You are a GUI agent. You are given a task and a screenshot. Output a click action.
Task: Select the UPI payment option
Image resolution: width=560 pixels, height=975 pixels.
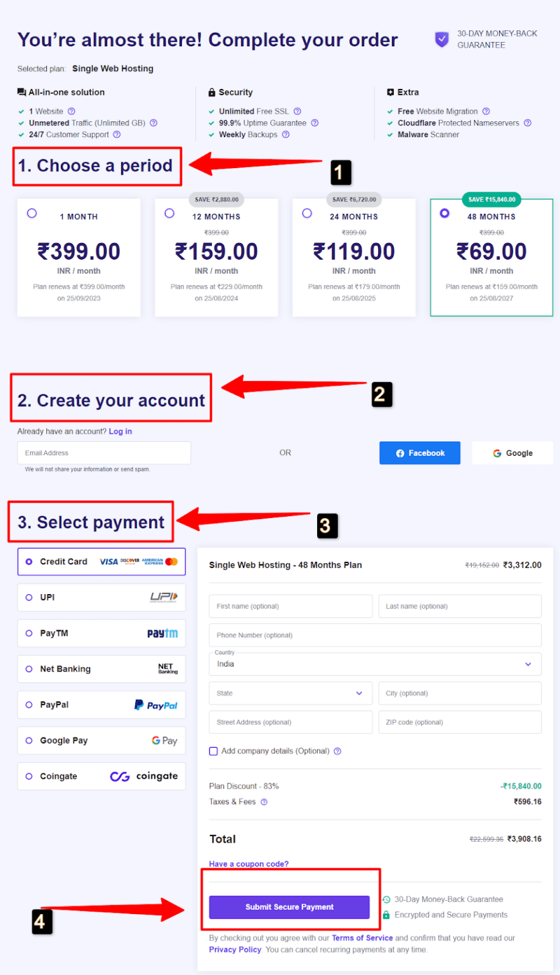(x=101, y=597)
